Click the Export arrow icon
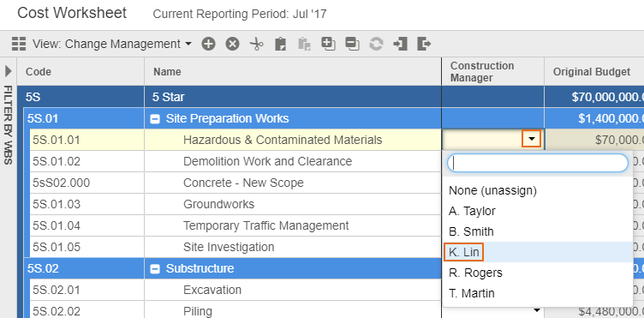 click(424, 44)
